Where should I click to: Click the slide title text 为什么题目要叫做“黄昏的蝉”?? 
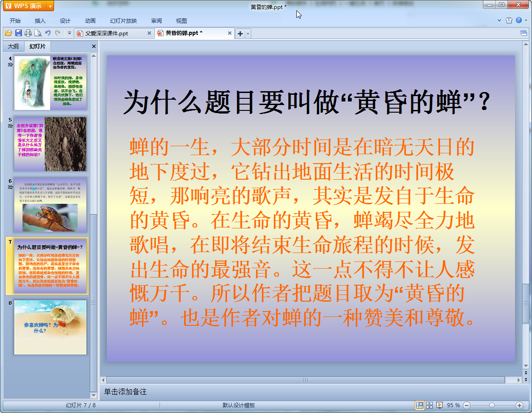tap(307, 102)
